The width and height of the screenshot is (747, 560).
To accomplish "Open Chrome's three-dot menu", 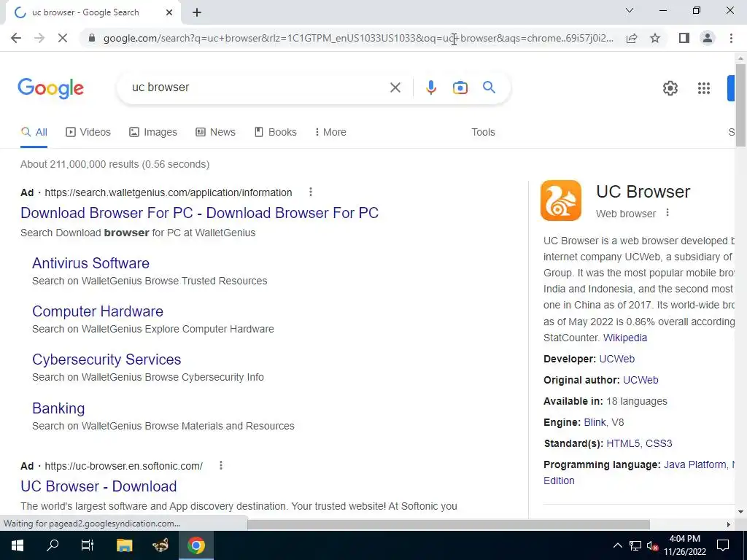I will point(731,38).
